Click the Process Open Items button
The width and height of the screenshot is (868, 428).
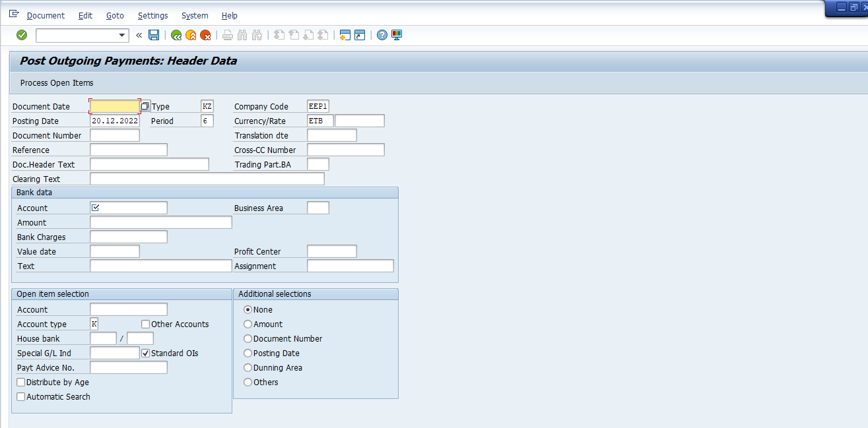pyautogui.click(x=57, y=83)
